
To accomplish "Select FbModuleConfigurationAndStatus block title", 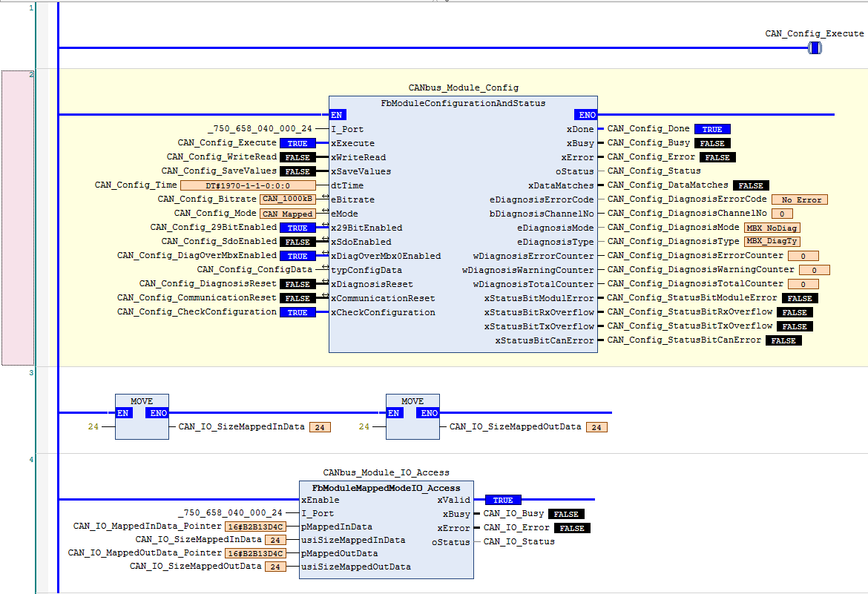I will tap(463, 103).
